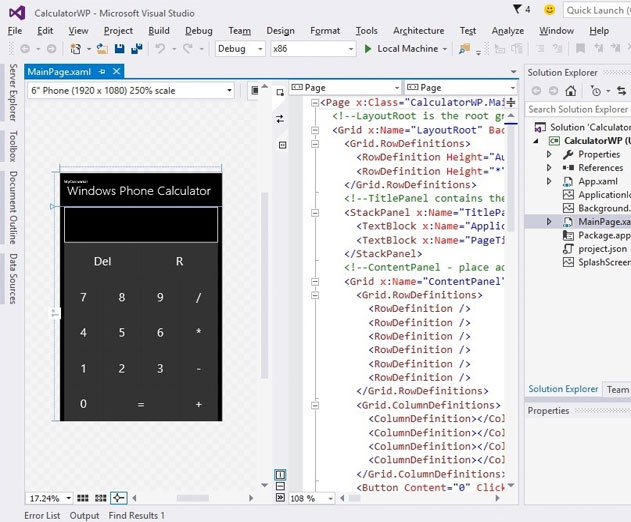This screenshot has height=522, width=631.
Task: Click the Sync with Active Document icon
Action: click(621, 91)
